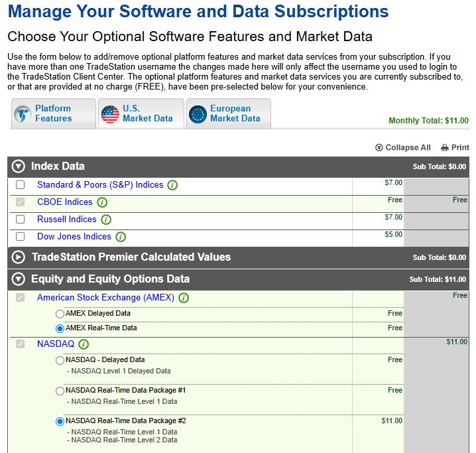Open the Dow Jones Indices link
The height and width of the screenshot is (453, 476).
74,237
